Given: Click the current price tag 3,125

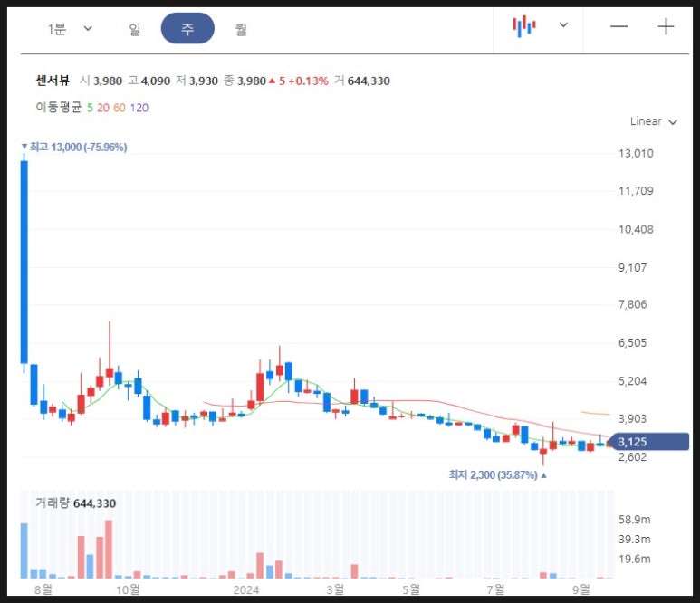Looking at the screenshot, I should (x=648, y=442).
